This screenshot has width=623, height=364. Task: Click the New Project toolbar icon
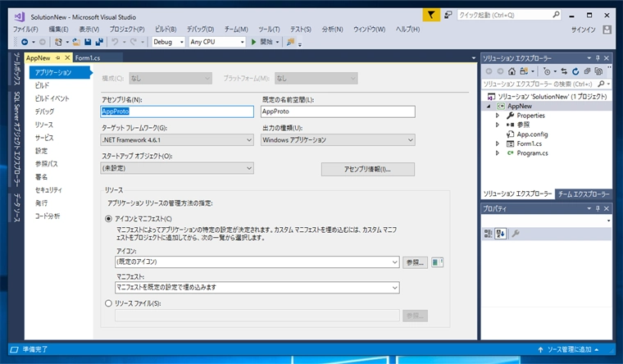tap(58, 42)
